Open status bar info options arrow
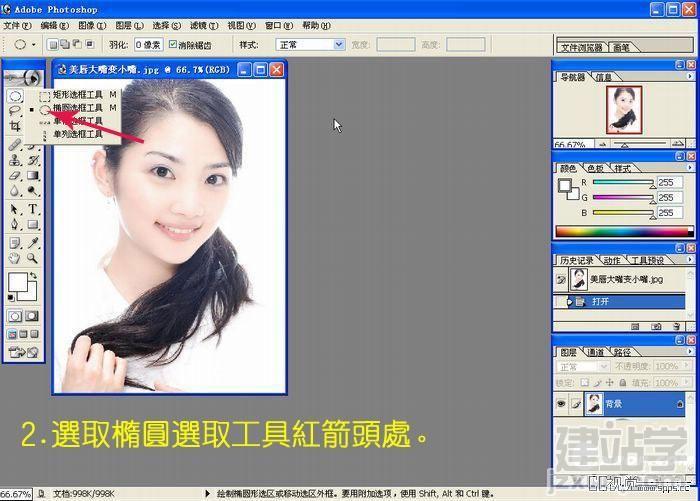Viewport: 700px width, 501px height. [207, 494]
